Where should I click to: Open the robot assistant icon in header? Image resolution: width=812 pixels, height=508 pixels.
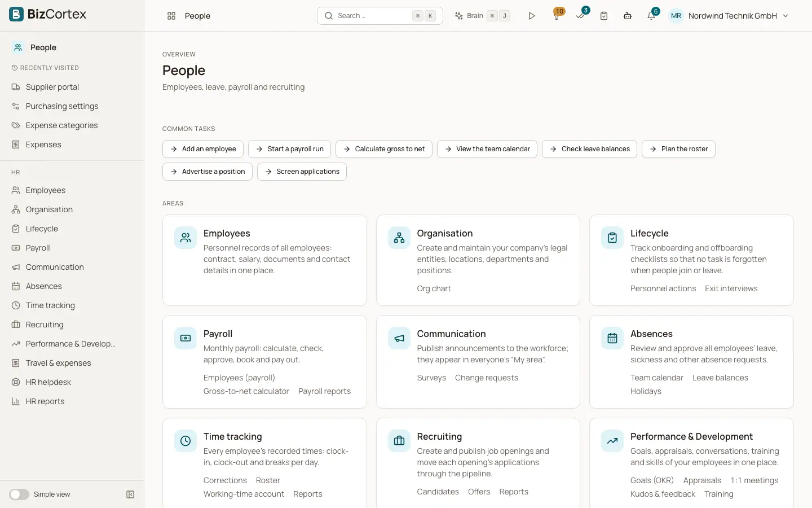pyautogui.click(x=628, y=16)
